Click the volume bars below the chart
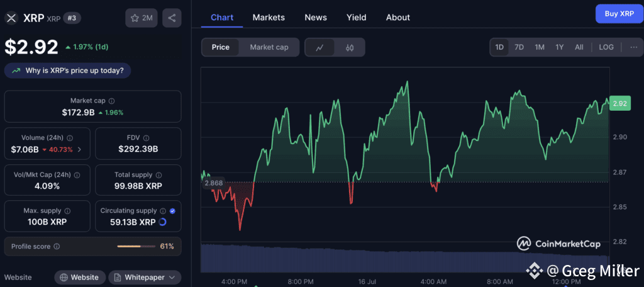This screenshot has height=287, width=644. (405, 258)
